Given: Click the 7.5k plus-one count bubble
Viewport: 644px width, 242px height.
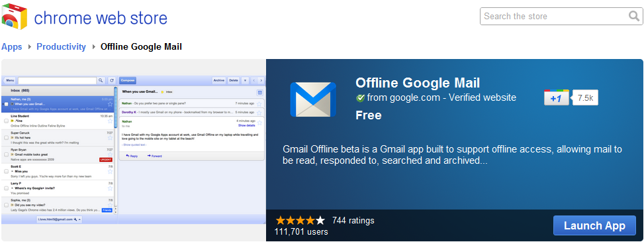Looking at the screenshot, I should (x=585, y=98).
